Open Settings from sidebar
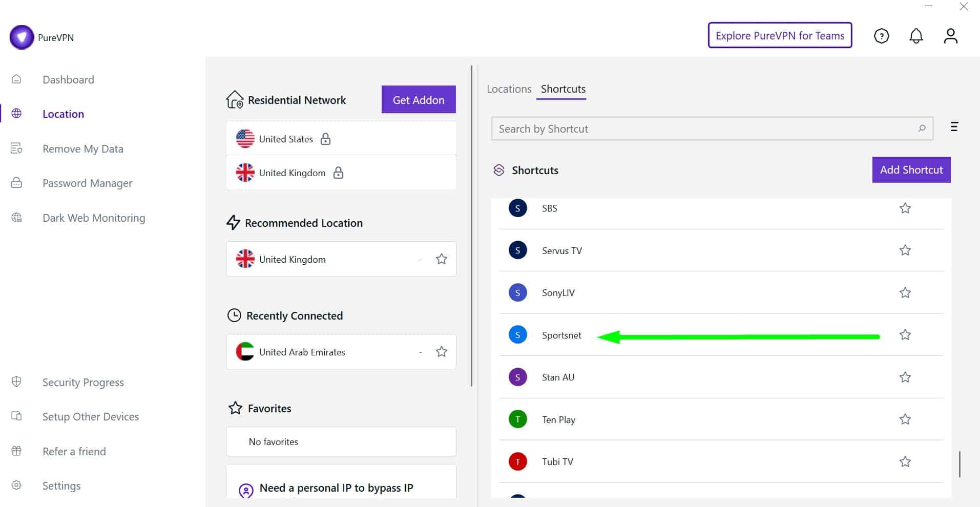The width and height of the screenshot is (980, 507). tap(61, 485)
